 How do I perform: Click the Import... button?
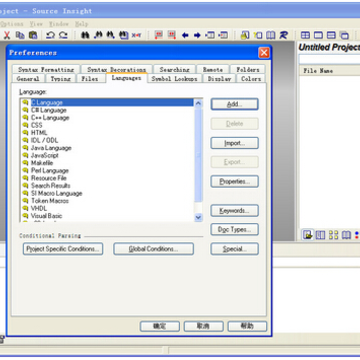click(x=234, y=143)
